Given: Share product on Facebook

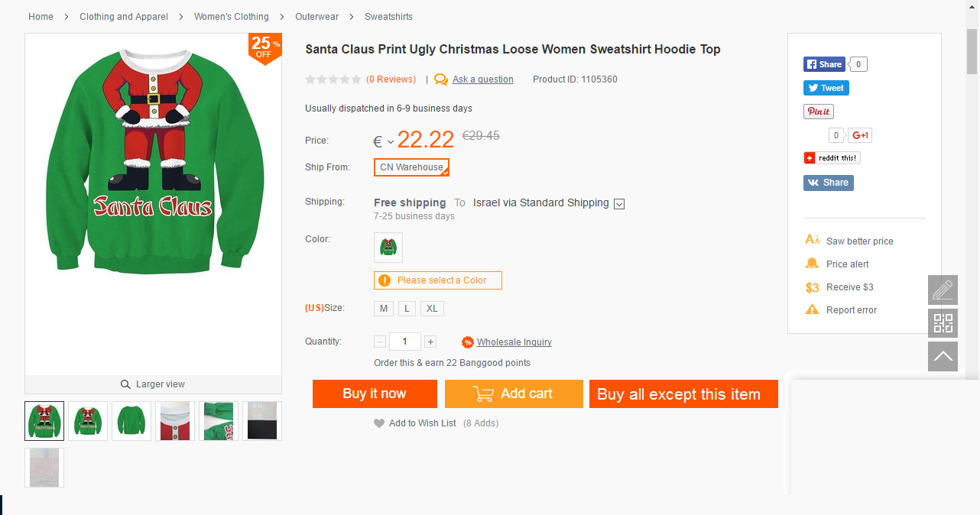Looking at the screenshot, I should [824, 64].
